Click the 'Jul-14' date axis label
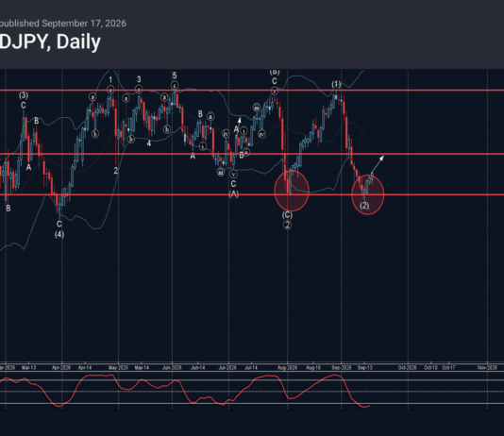The height and width of the screenshot is (436, 504). (x=251, y=367)
